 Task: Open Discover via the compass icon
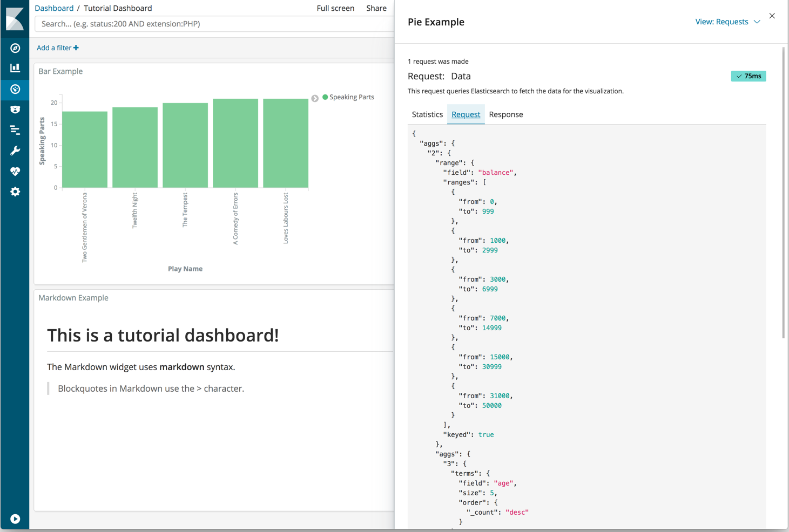click(x=15, y=48)
